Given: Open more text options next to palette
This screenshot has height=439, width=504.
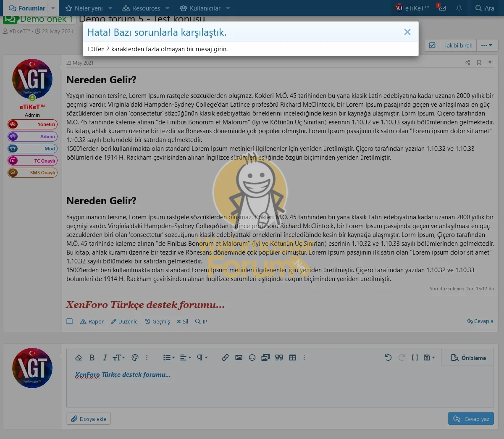Looking at the screenshot, I should coord(147,358).
